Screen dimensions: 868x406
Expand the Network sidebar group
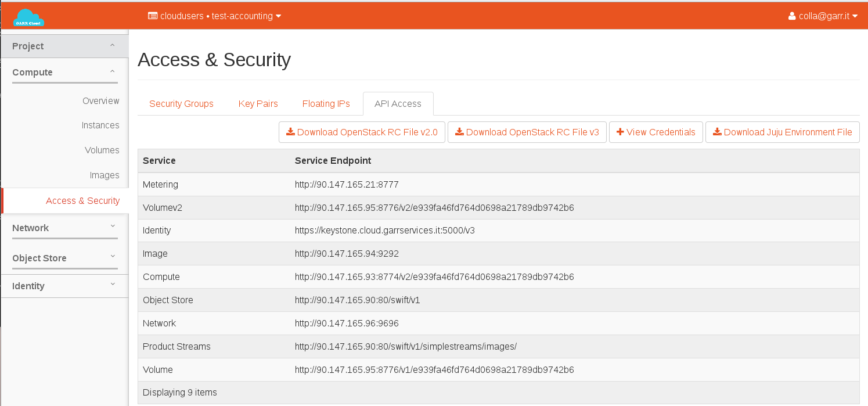point(64,228)
